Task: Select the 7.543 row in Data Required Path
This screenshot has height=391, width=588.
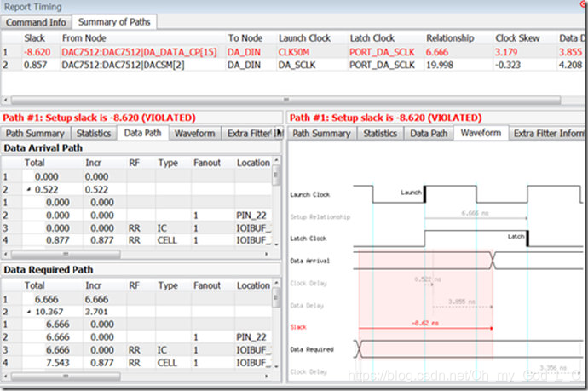Action: [x=136, y=363]
